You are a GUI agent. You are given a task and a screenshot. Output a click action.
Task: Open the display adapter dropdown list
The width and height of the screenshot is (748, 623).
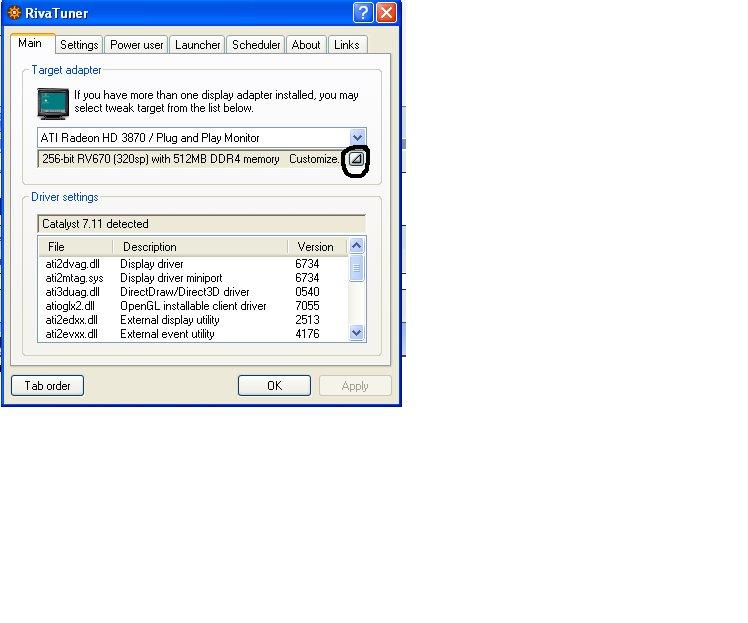[x=357, y=138]
